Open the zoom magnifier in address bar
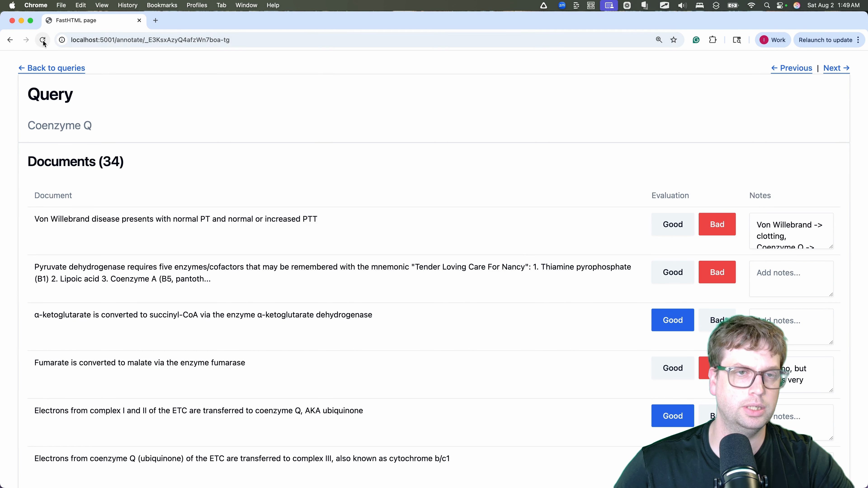 659,40
